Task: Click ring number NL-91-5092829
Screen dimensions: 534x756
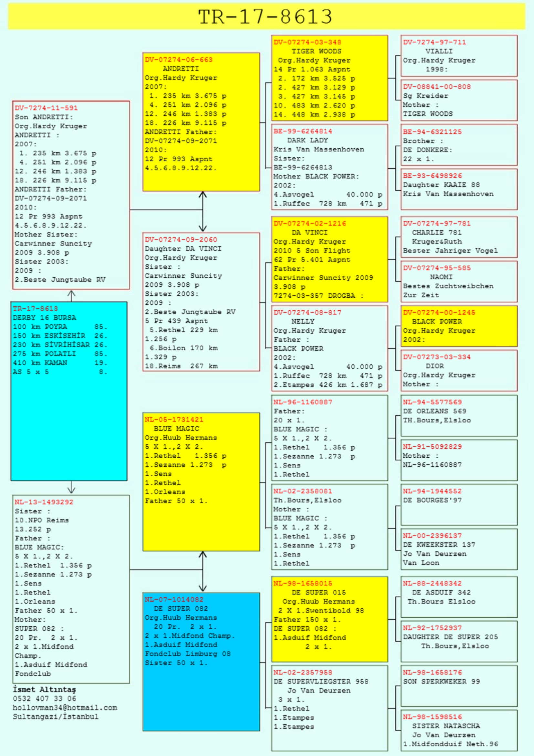Action: tap(432, 446)
